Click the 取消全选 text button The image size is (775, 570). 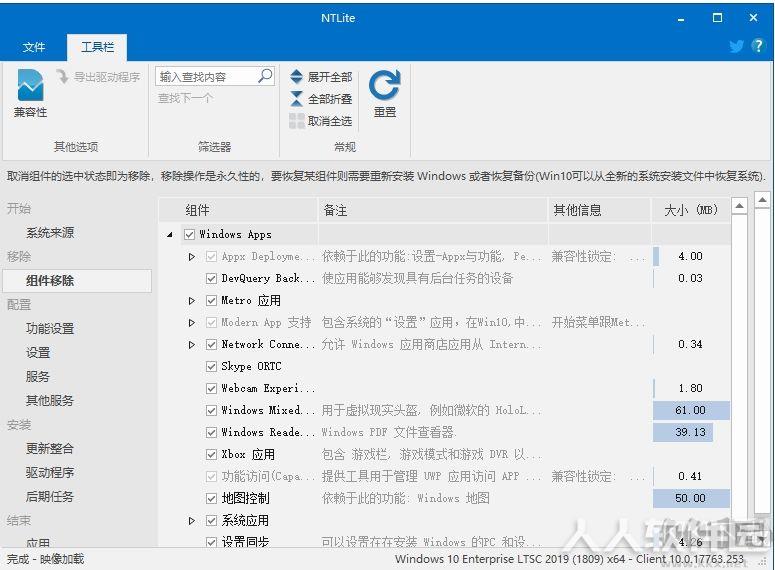click(x=330, y=121)
